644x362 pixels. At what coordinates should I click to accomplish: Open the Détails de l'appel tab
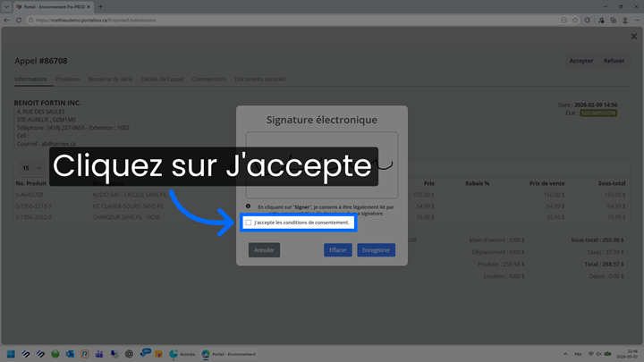click(162, 79)
